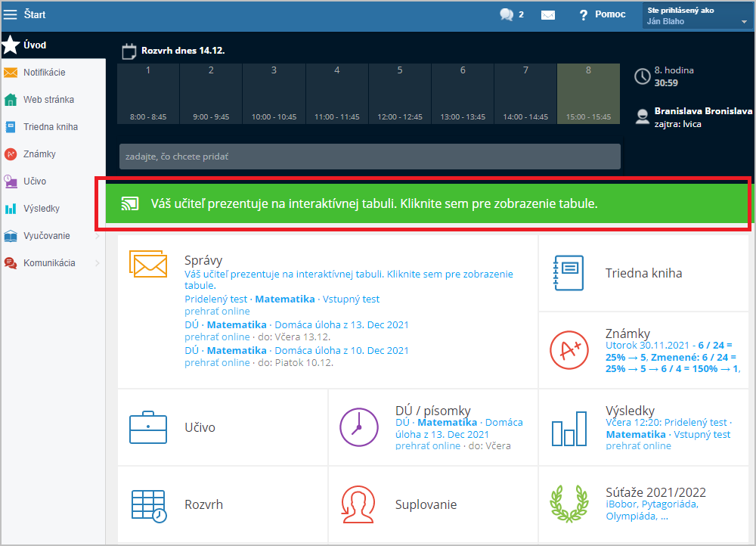
Task: Click the Triedna kniha notebook tile icon
Action: [x=569, y=273]
